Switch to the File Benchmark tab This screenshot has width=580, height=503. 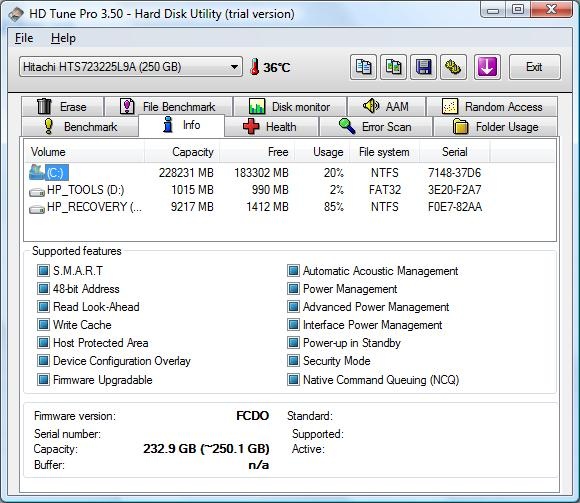169,107
